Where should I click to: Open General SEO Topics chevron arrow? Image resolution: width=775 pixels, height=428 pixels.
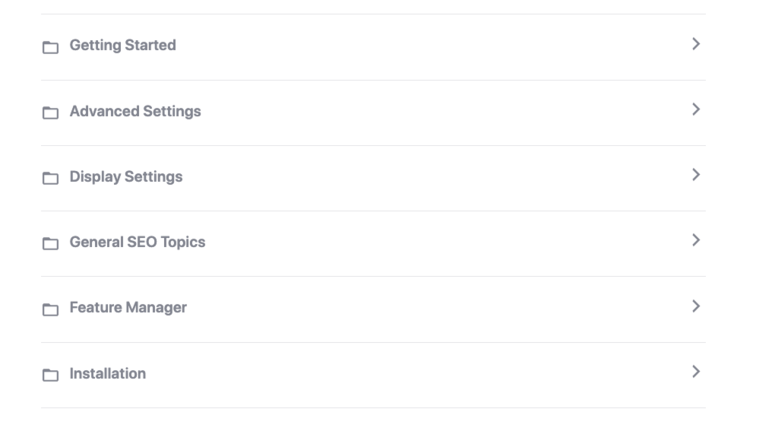(696, 240)
